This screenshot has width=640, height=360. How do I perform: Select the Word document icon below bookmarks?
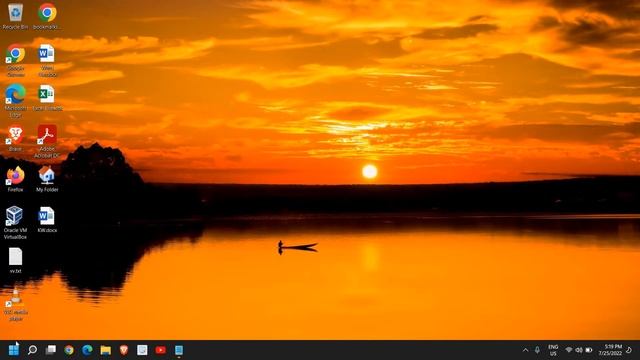tap(47, 60)
